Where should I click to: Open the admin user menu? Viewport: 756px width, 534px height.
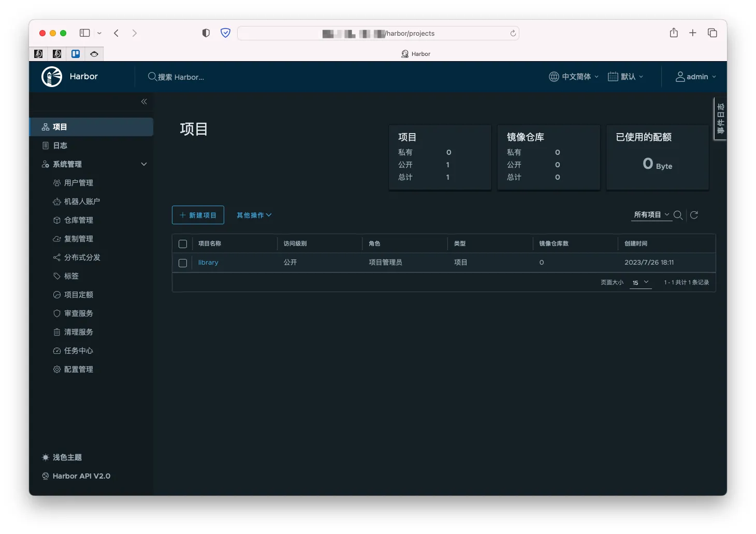point(696,77)
